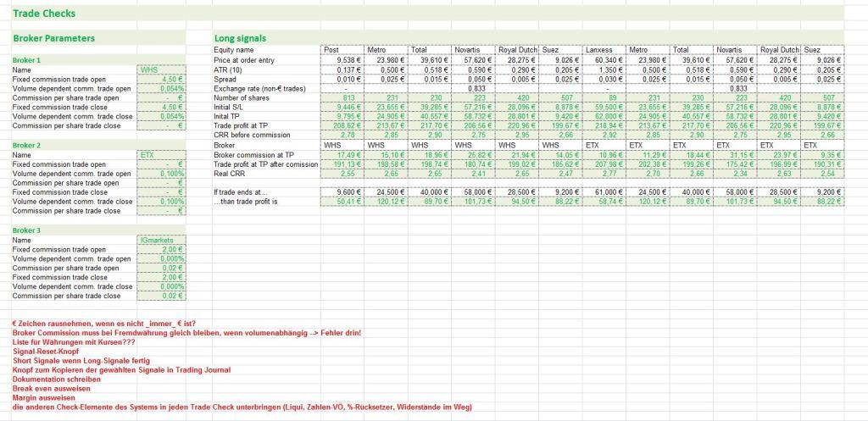This screenshot has height=421, width=868.
Task: Click the 'IGmarkets' broker name cell
Action: (x=162, y=241)
